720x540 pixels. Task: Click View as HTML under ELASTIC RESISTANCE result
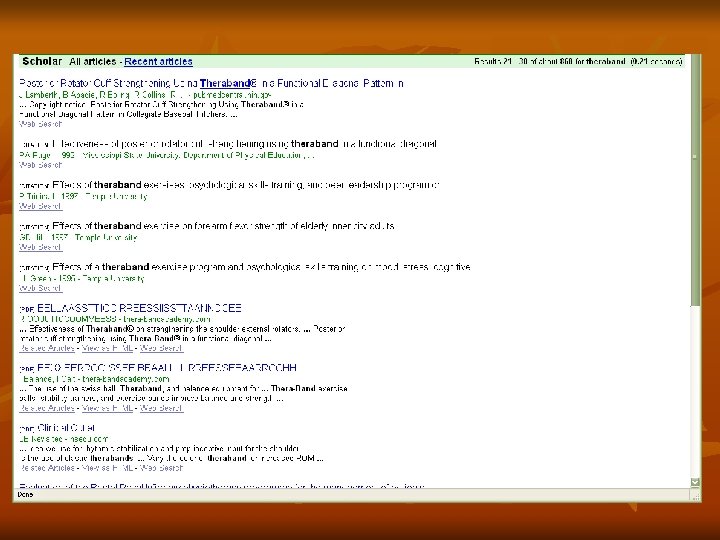[107, 348]
